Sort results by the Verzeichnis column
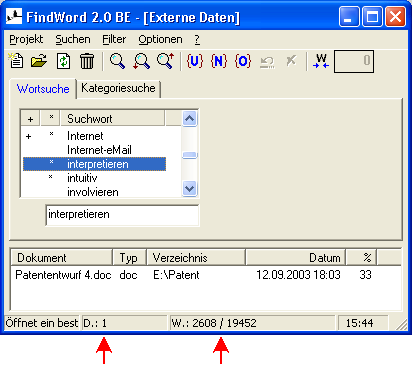This screenshot has height=365, width=412. click(196, 257)
